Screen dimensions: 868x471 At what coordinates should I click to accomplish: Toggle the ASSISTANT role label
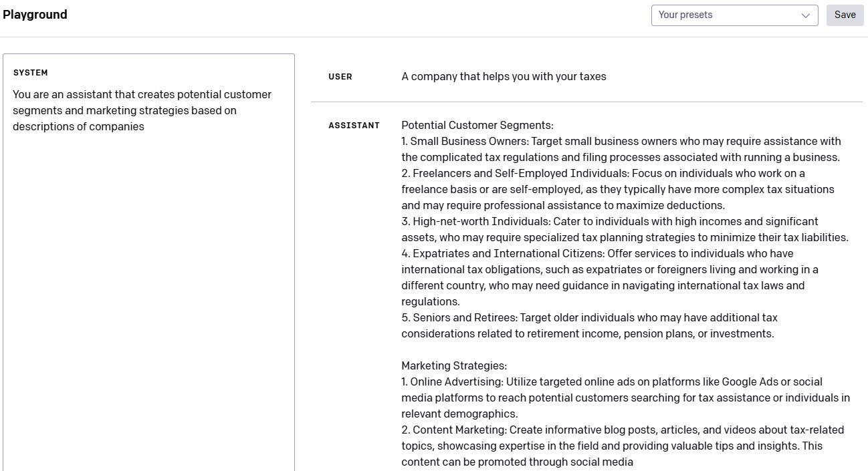click(x=354, y=126)
